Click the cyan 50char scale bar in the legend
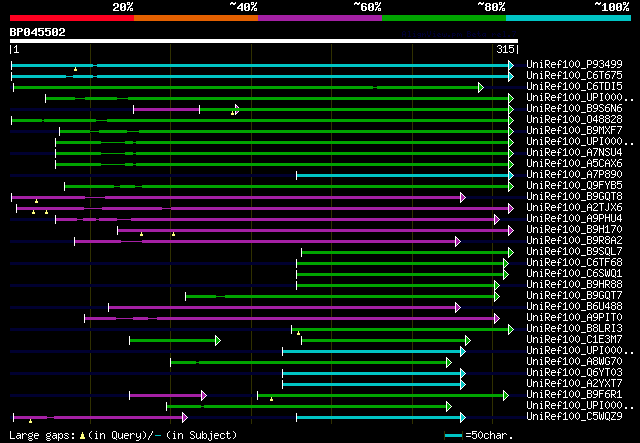This screenshot has height=443, width=640. click(453, 436)
